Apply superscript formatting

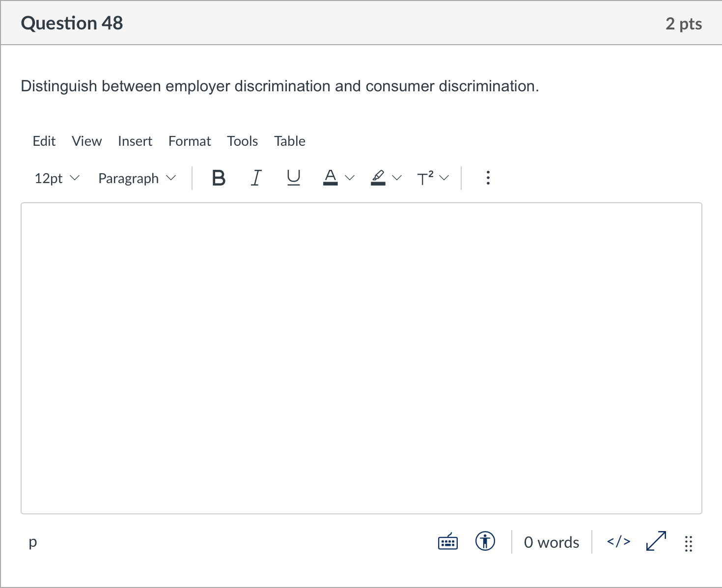[x=425, y=178]
